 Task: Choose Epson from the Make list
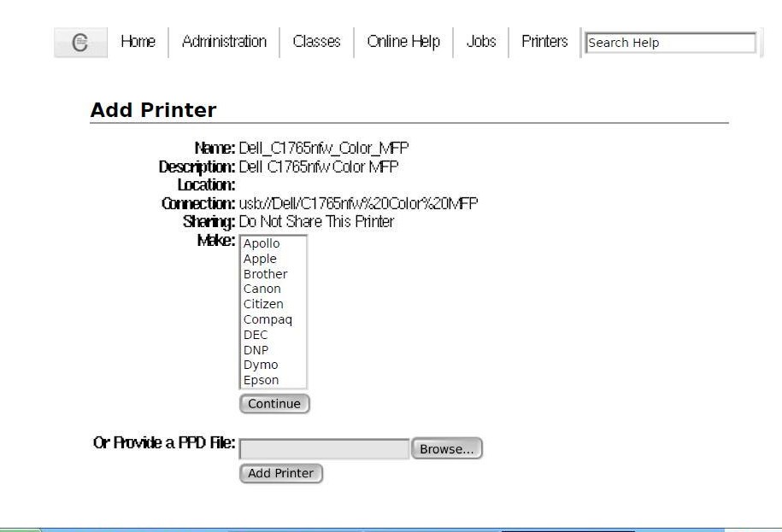pos(273,380)
